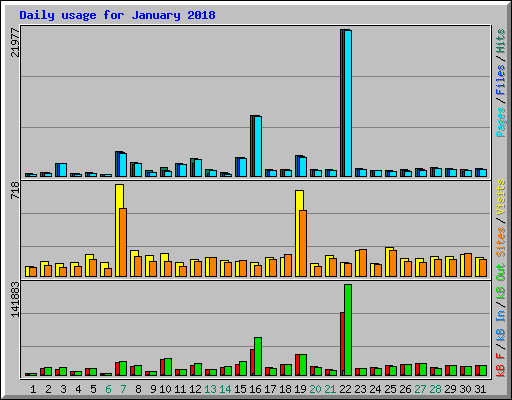The height and width of the screenshot is (400, 512).
Task: Click the cyan pages bar for day 15
Action: [x=243, y=167]
